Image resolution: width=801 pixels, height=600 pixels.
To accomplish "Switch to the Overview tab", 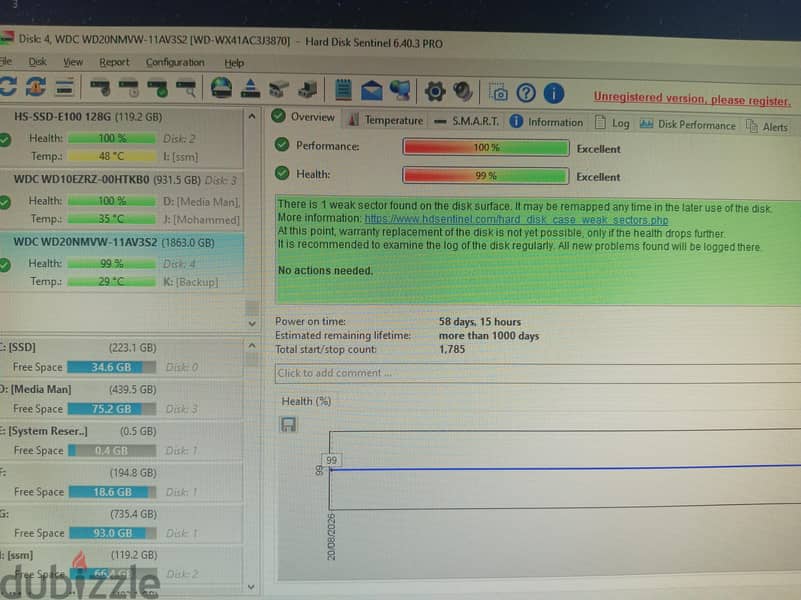I will pyautogui.click(x=303, y=117).
